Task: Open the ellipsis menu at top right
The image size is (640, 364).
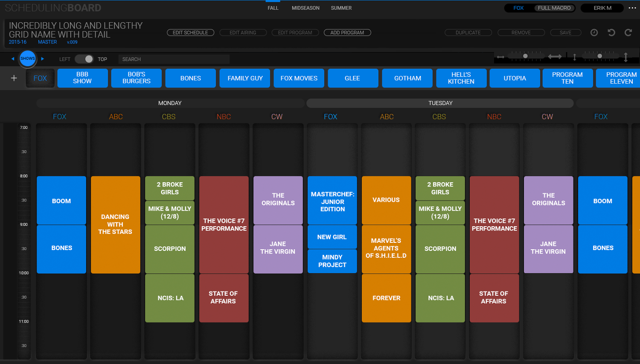Action: click(632, 8)
